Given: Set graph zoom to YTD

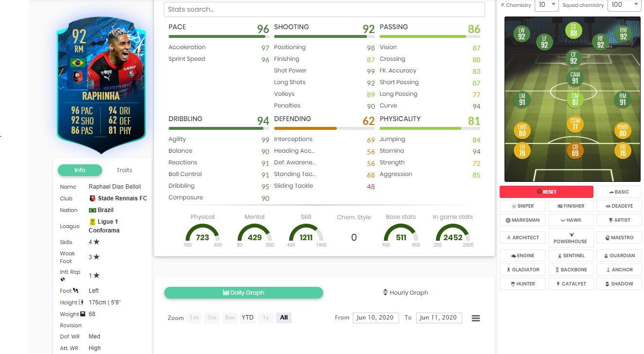Looking at the screenshot, I should (x=247, y=318).
